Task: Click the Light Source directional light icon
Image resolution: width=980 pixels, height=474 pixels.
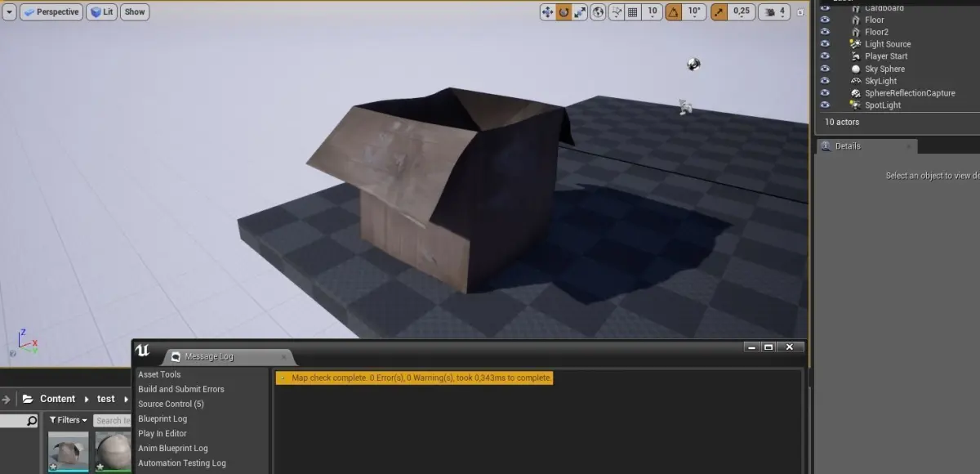Action: click(855, 44)
